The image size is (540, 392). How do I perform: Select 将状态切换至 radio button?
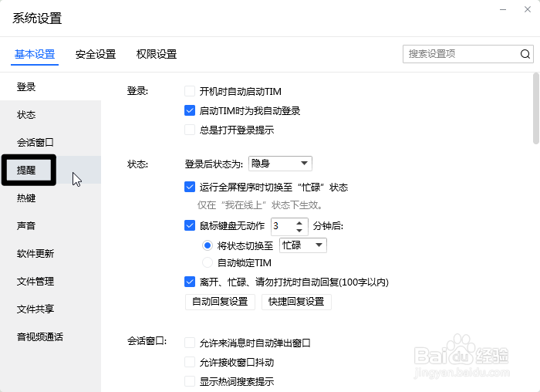point(208,245)
